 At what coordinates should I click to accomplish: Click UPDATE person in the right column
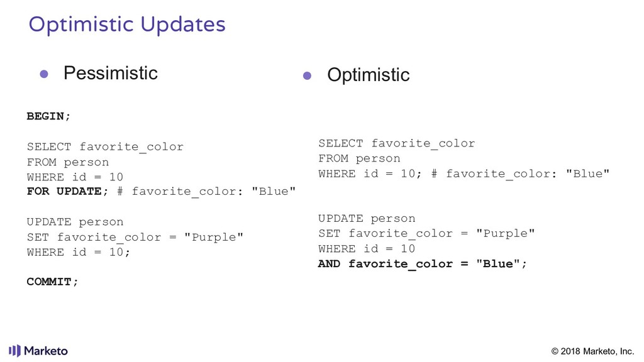coord(367,218)
